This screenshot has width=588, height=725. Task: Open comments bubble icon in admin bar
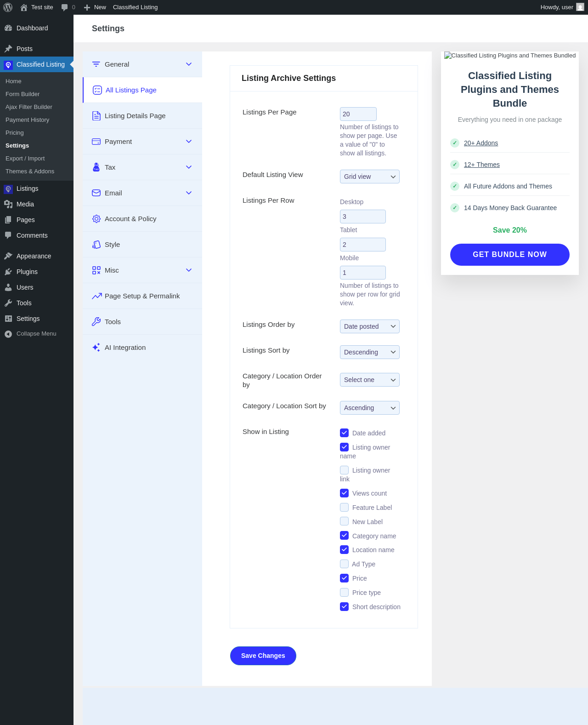pos(64,7)
